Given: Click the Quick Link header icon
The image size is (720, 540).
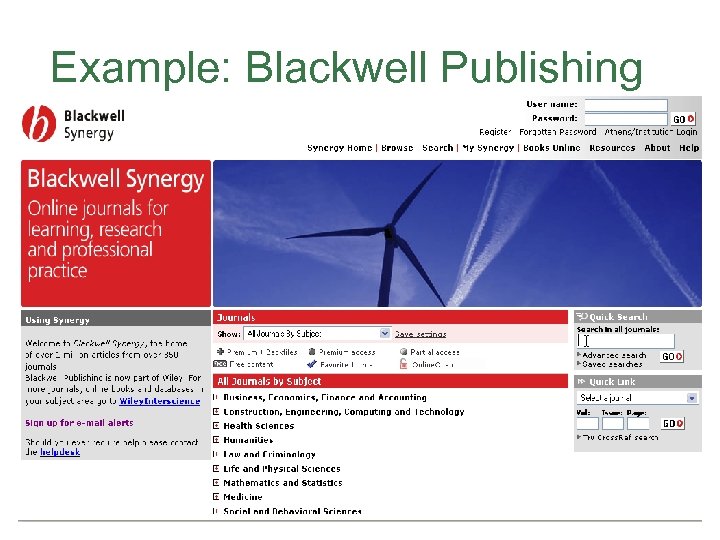Looking at the screenshot, I should click(x=582, y=382).
